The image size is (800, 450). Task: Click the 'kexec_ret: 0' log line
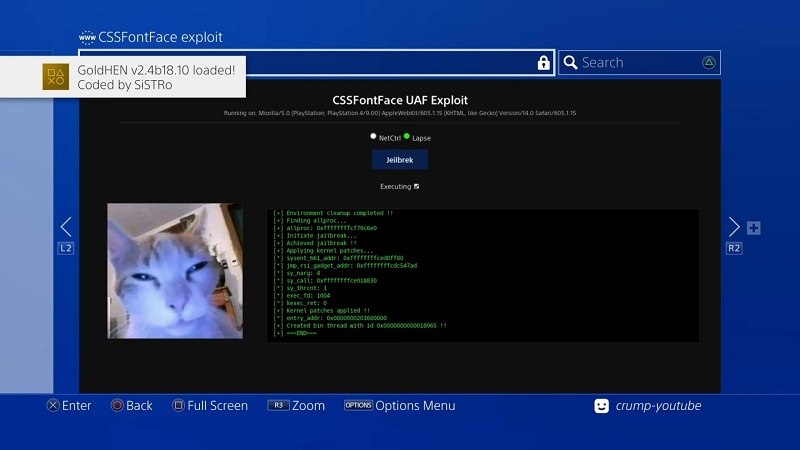click(300, 303)
